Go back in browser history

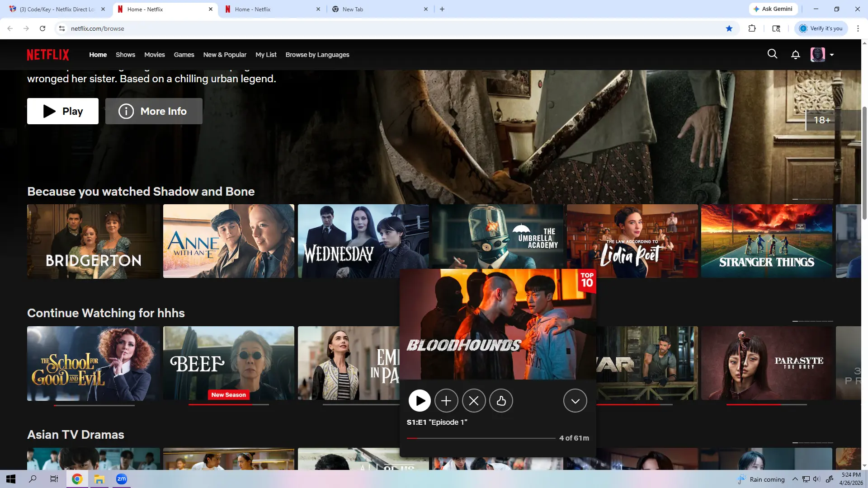point(10,28)
